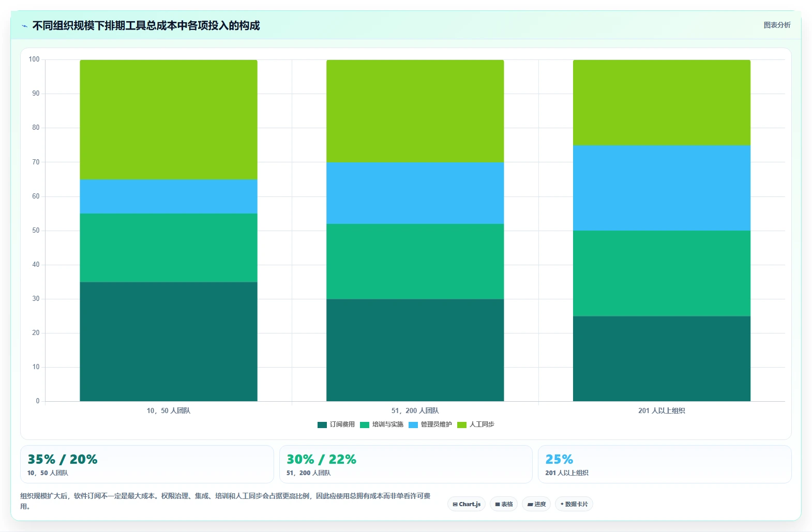This screenshot has width=812, height=532.
Task: Click the 培训与实施 segment for 51,200 人团队
Action: click(415, 262)
